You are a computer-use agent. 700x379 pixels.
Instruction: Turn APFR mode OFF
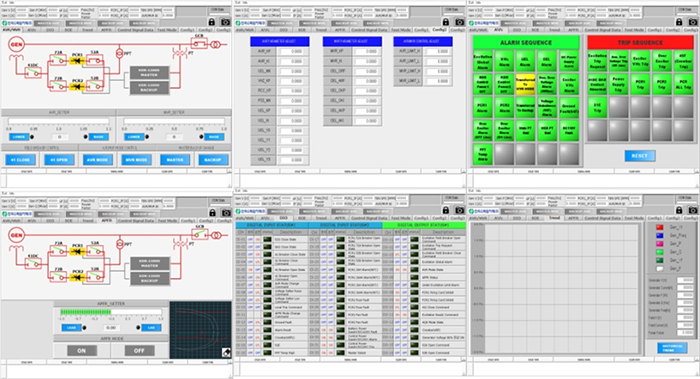point(139,350)
